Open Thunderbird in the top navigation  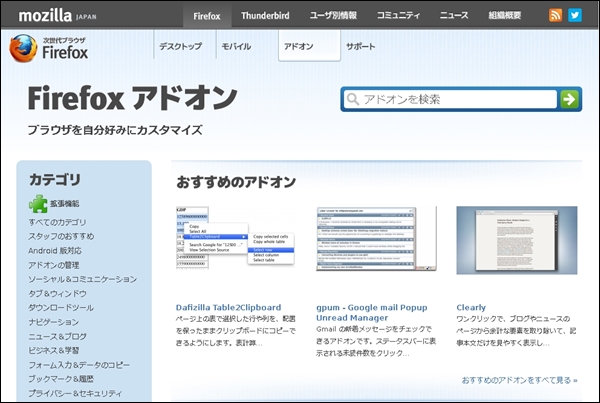coord(265,16)
